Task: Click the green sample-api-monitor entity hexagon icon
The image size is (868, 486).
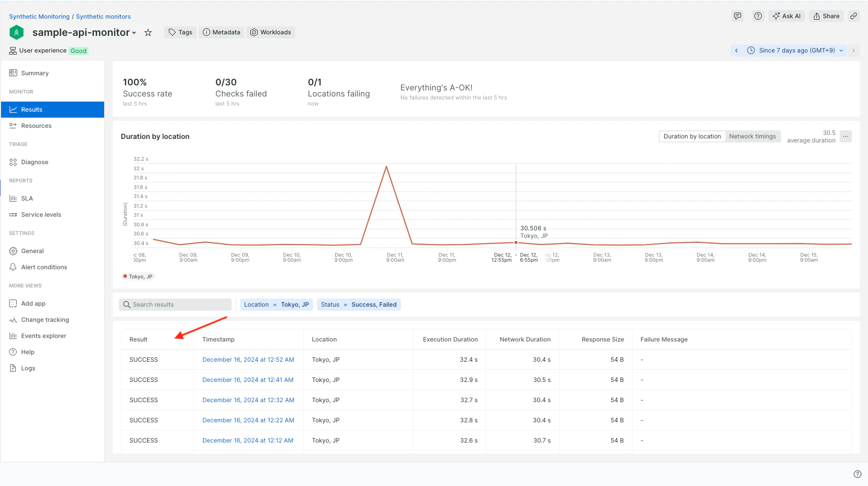Action: click(17, 32)
